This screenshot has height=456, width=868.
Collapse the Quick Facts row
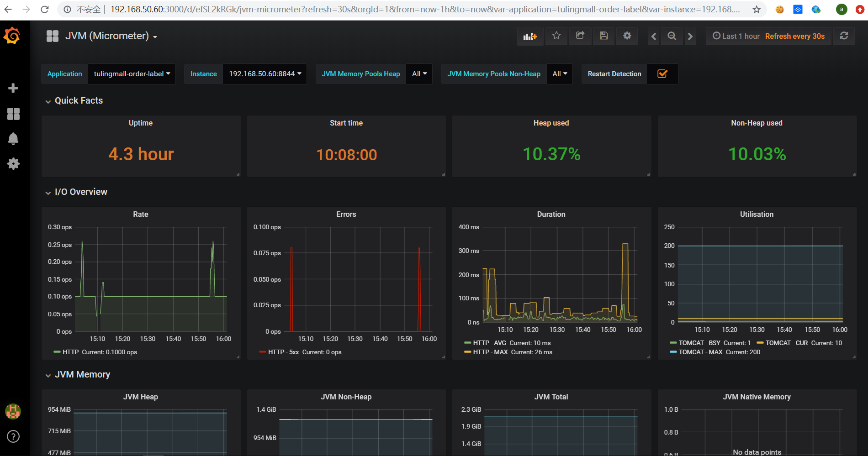[x=74, y=100]
